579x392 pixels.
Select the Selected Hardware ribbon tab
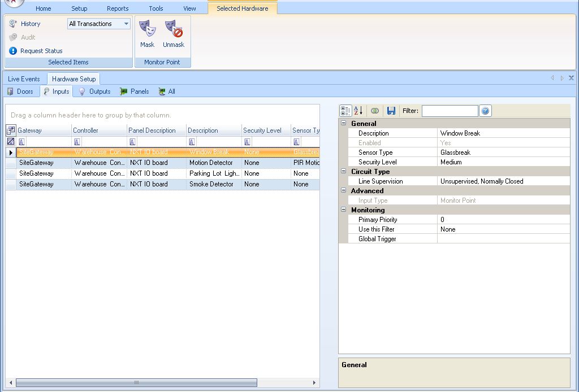[x=242, y=8]
